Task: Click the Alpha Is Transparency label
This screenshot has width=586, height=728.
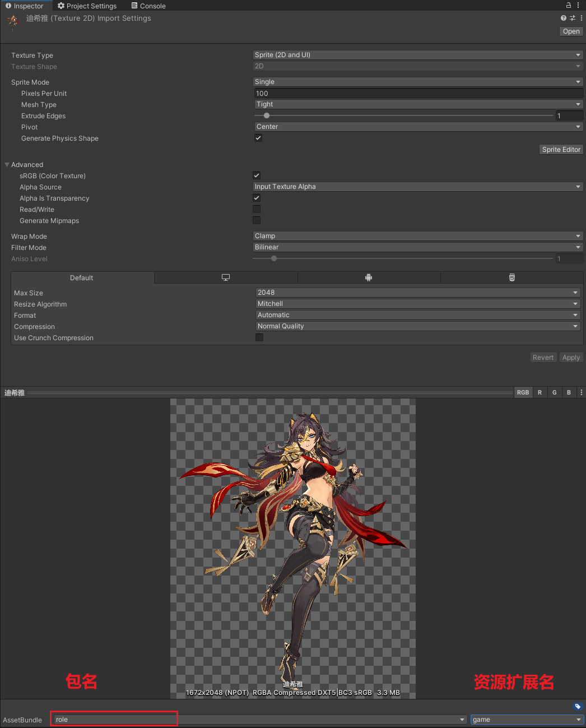Action: [x=54, y=198]
